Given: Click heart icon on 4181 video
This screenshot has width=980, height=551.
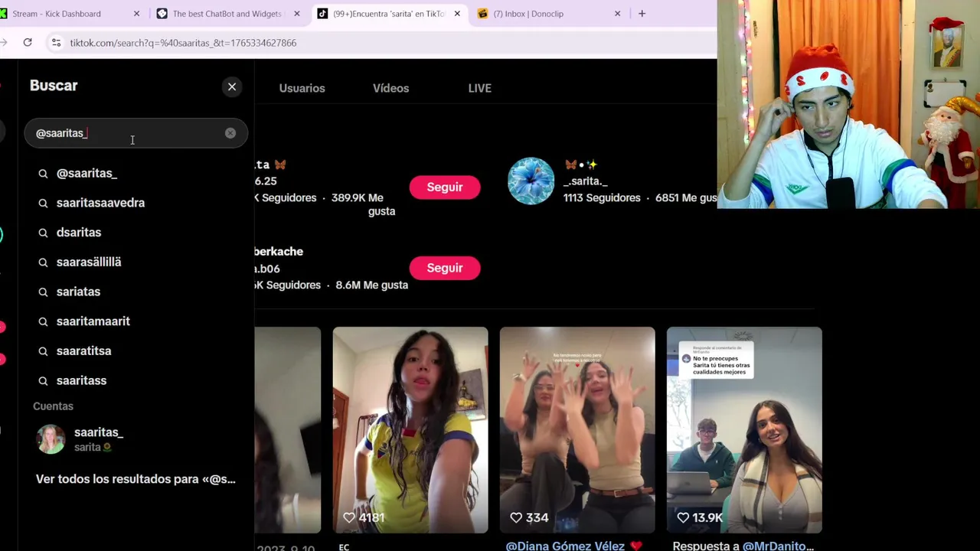Looking at the screenshot, I should pos(349,518).
